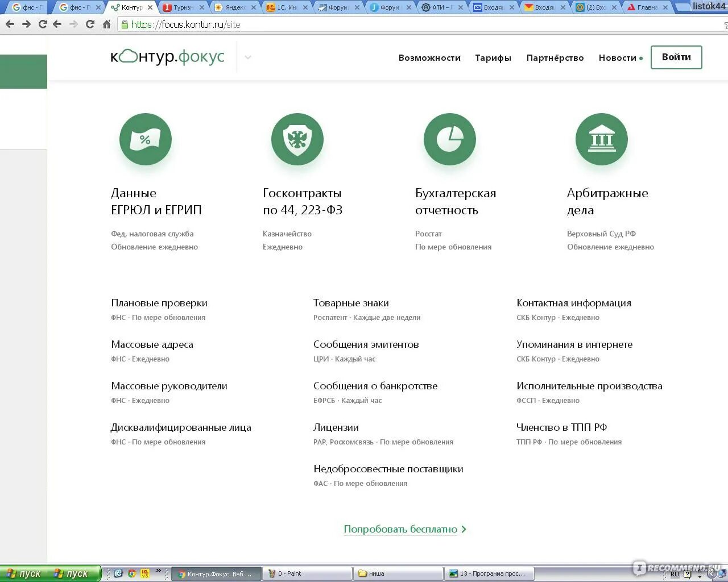728x582 pixels.
Task: Click the Упоминания в интернете item
Action: (574, 344)
